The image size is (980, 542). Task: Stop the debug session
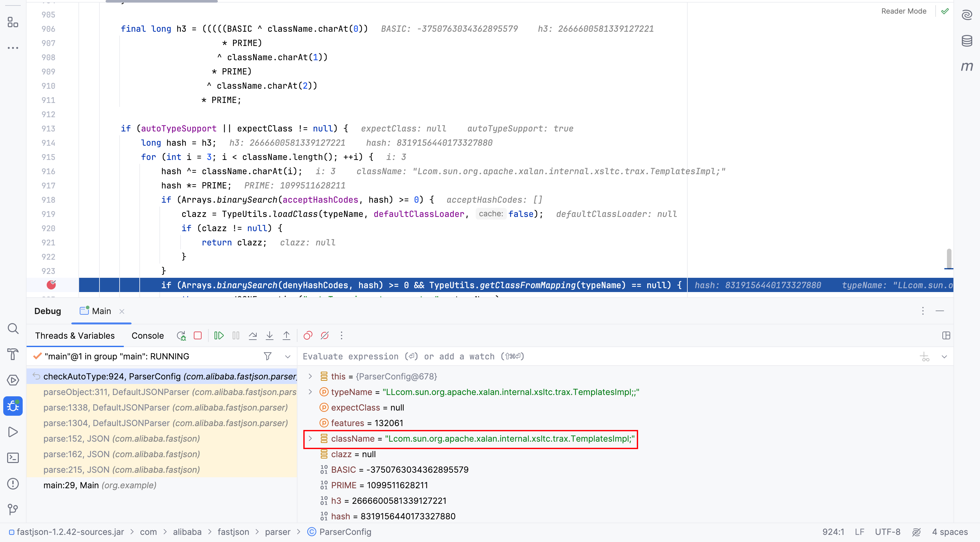pos(198,336)
